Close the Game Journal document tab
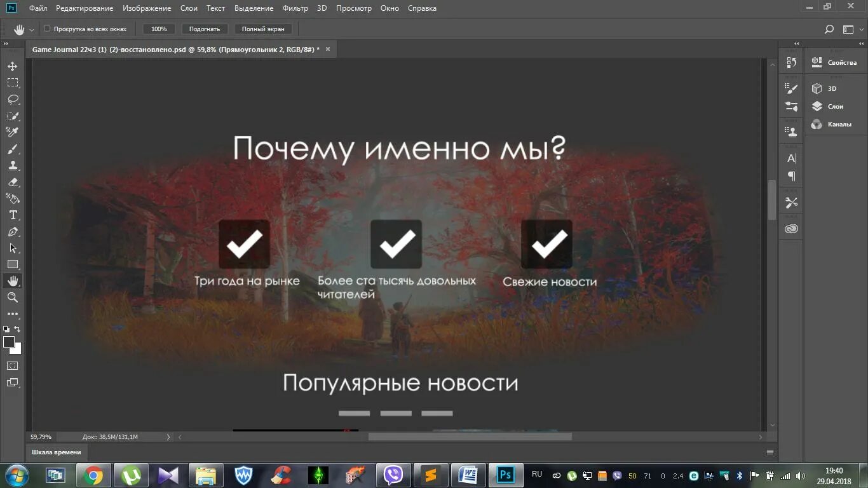868x488 pixels. click(328, 49)
